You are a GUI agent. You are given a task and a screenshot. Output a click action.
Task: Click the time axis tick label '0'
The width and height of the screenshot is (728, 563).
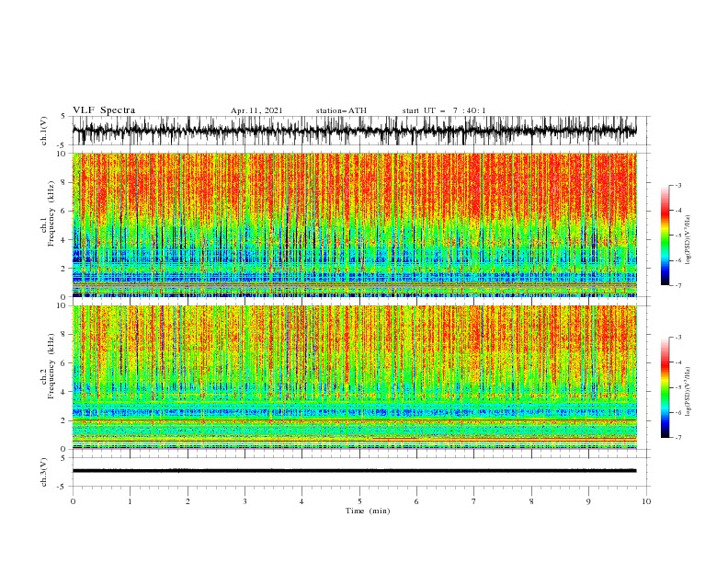tap(73, 501)
